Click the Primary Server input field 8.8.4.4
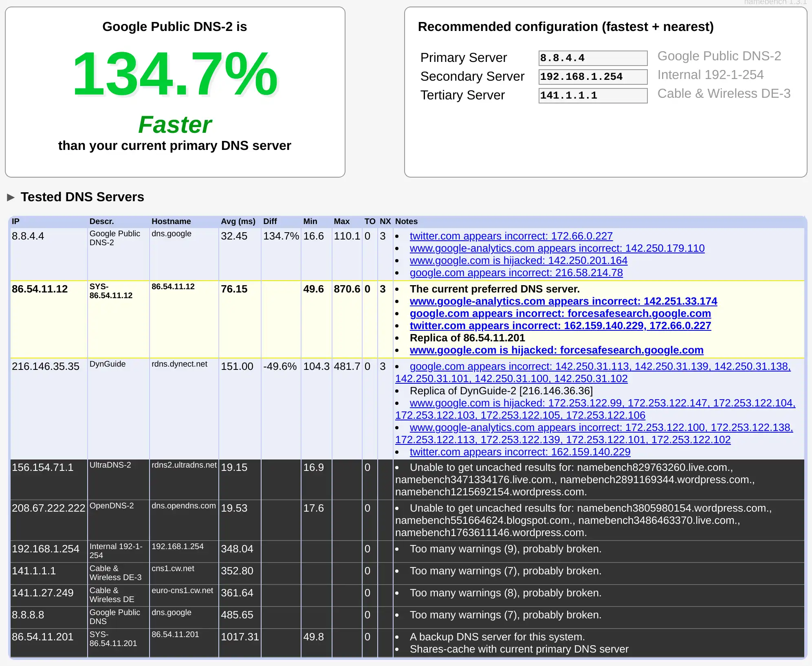The width and height of the screenshot is (812, 666). tap(593, 58)
